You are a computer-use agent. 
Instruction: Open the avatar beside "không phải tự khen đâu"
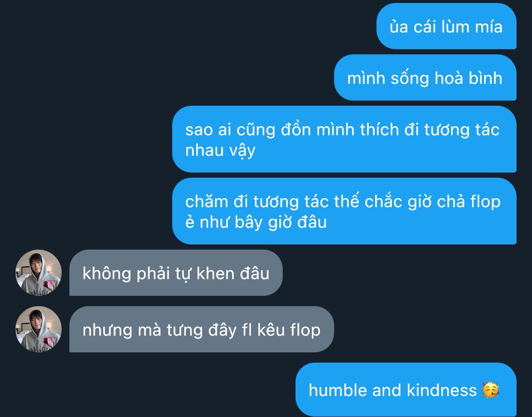[x=39, y=273]
